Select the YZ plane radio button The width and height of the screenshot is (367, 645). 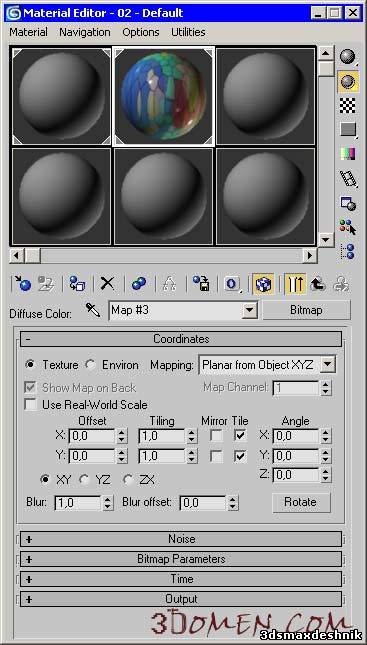[x=84, y=479]
